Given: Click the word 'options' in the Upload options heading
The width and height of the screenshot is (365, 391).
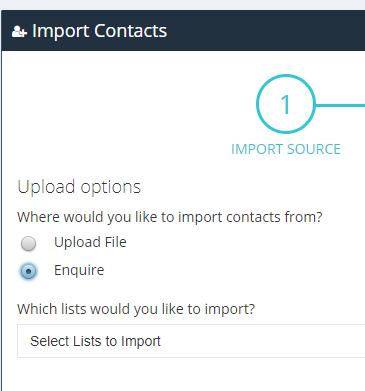Looking at the screenshot, I should coord(111,188).
